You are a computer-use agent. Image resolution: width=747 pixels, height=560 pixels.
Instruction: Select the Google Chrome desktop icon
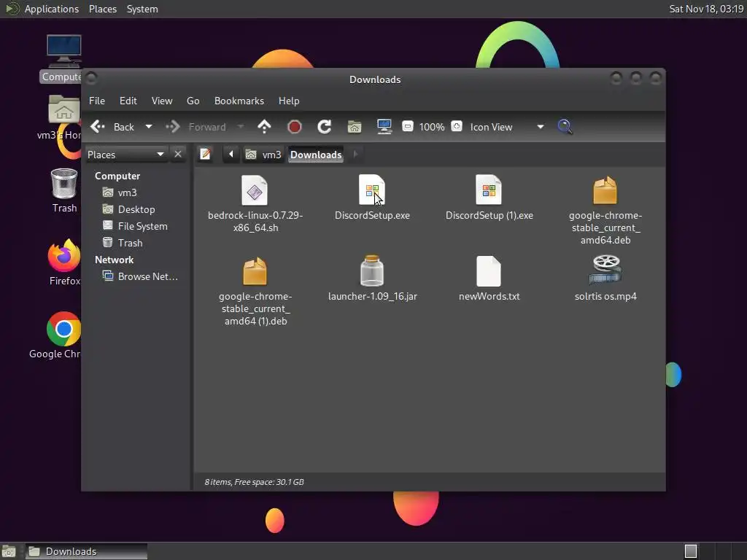point(64,329)
